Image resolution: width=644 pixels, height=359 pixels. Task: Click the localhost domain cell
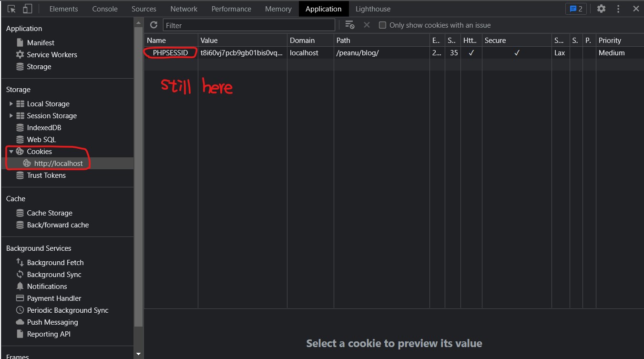[310, 52]
